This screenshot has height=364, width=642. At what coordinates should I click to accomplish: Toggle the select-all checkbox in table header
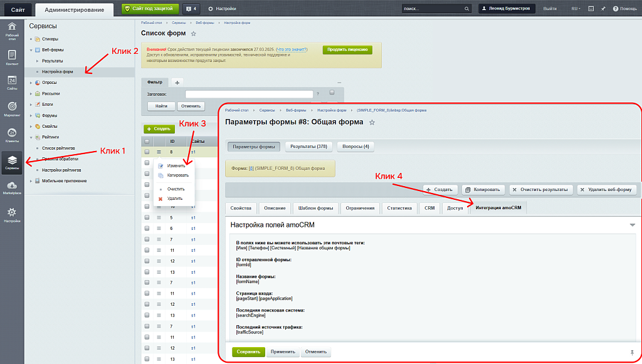147,142
